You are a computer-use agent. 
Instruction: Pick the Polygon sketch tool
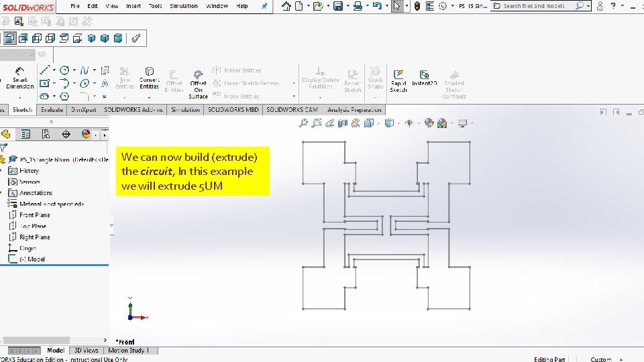[64, 97]
